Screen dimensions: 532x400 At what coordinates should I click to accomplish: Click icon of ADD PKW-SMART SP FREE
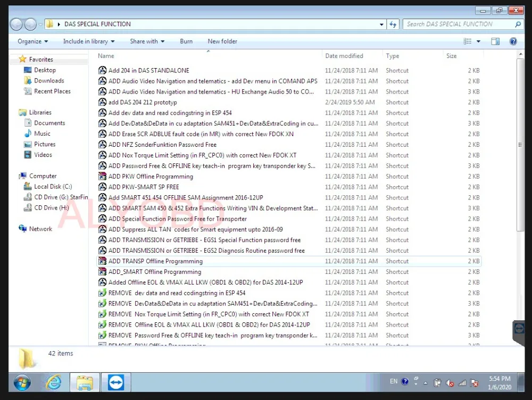pos(102,187)
